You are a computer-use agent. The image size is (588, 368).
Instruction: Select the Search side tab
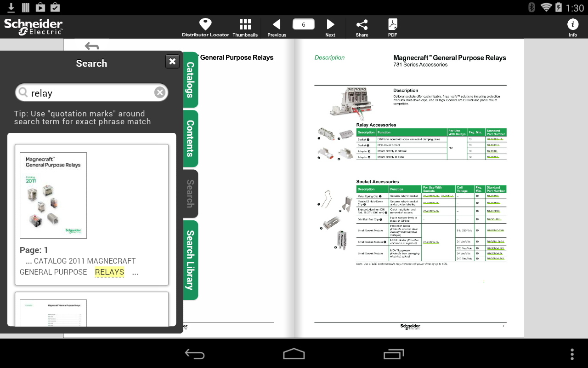click(x=191, y=194)
